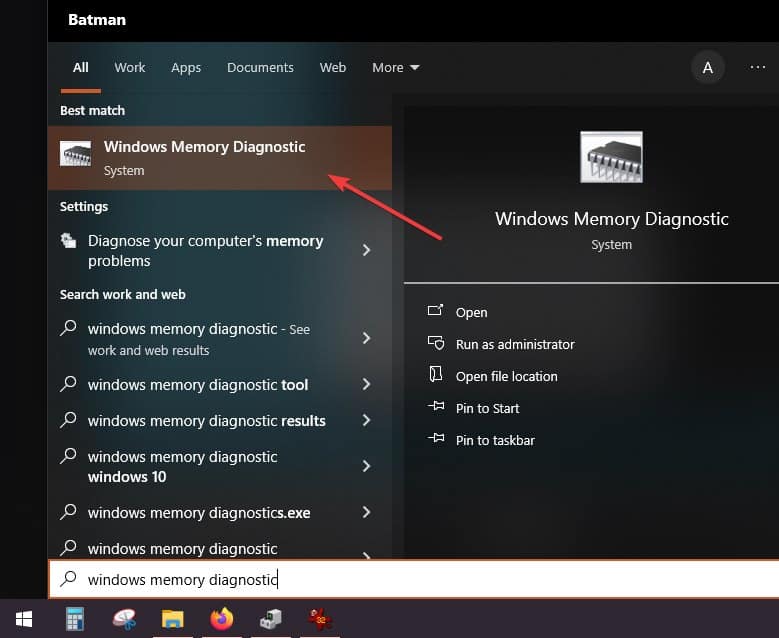Expand arrow for 'windows memory diagnostic results'
Image resolution: width=779 pixels, height=638 pixels.
[x=366, y=420]
